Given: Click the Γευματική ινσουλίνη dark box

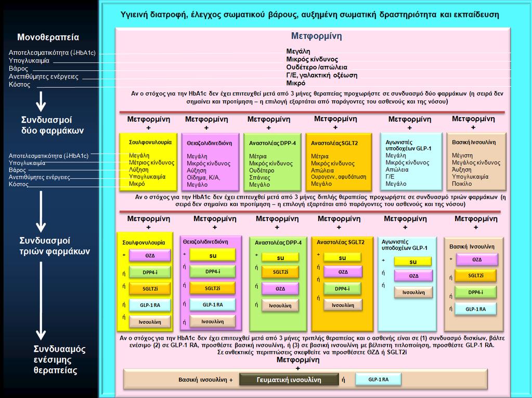Looking at the screenshot, I should point(289,380).
